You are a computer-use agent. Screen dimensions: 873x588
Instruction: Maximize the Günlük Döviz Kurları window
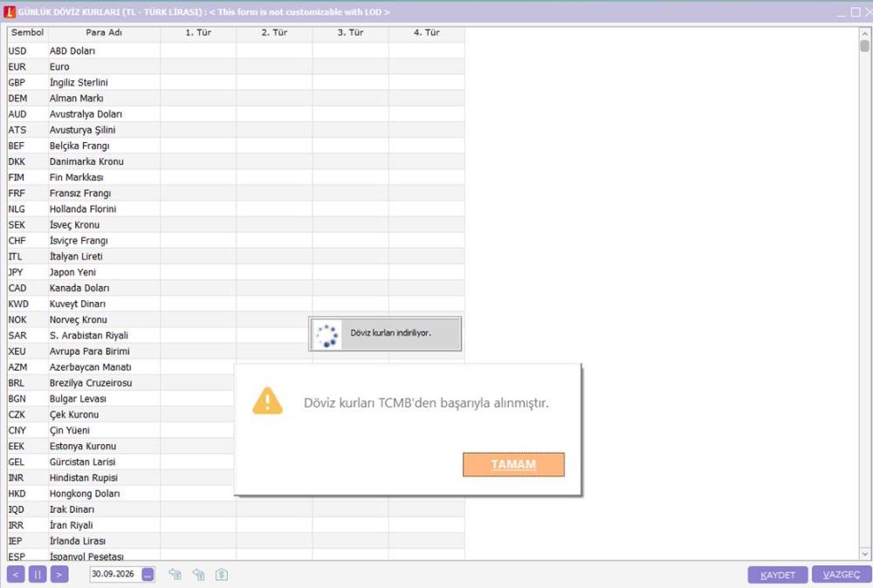click(x=856, y=11)
